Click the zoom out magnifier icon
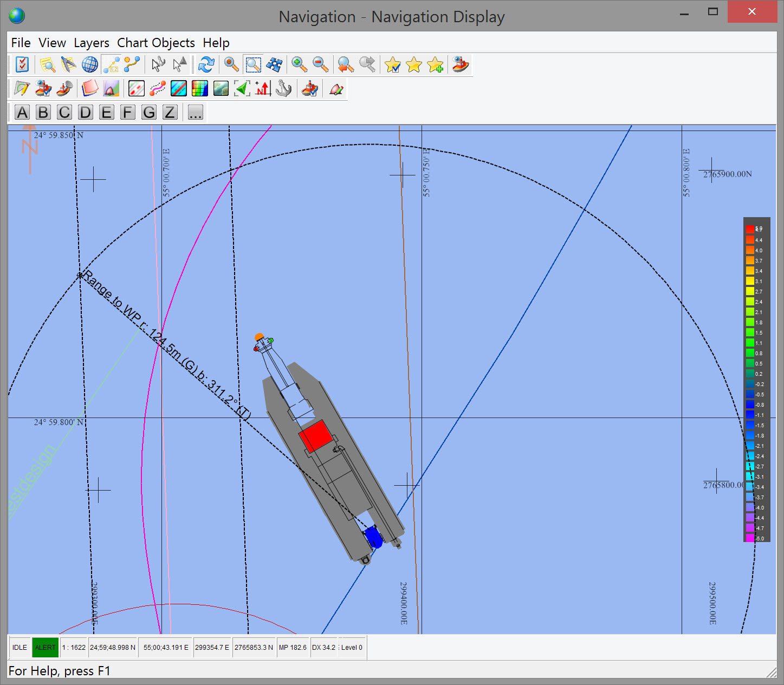This screenshot has width=784, height=685. (x=321, y=64)
